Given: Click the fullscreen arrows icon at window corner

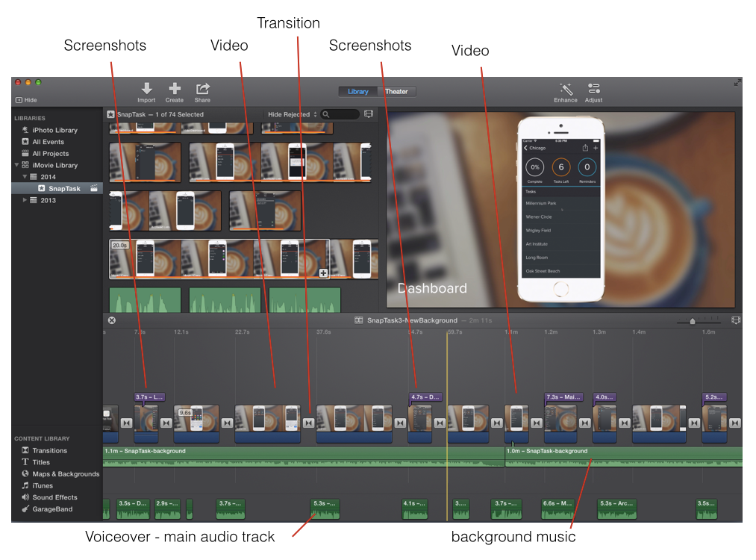Looking at the screenshot, I should click(737, 83).
